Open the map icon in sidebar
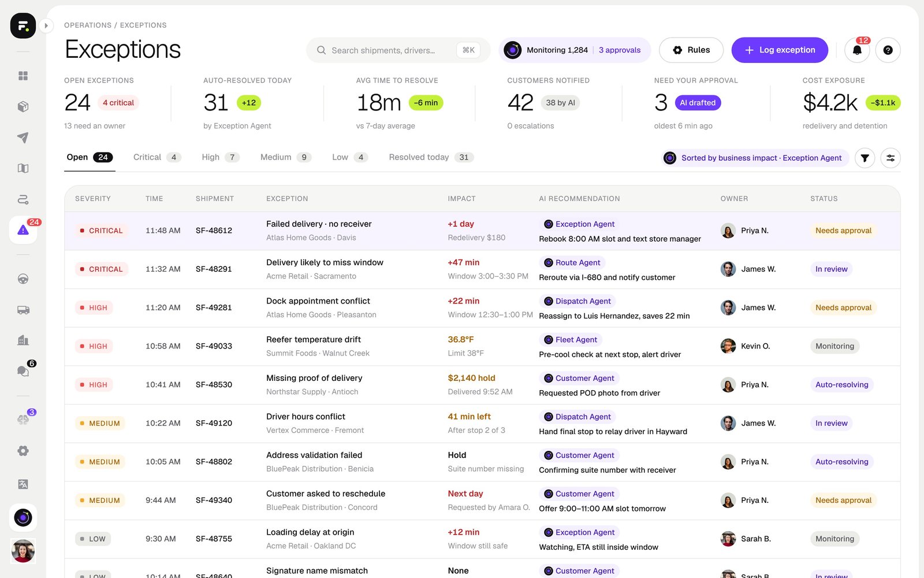 coord(23,168)
